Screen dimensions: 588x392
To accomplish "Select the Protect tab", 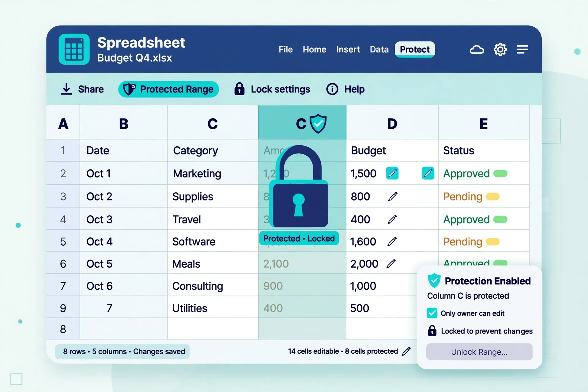I will click(415, 49).
